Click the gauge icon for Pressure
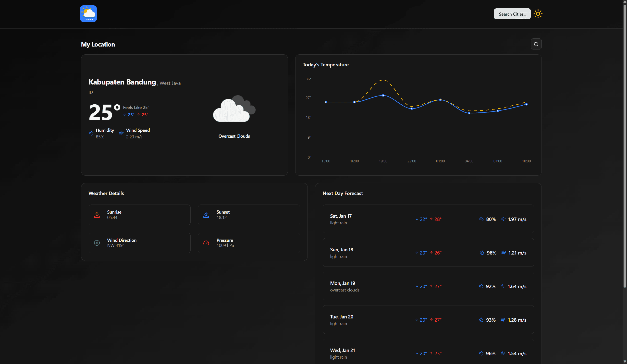This screenshot has height=364, width=627. point(206,243)
